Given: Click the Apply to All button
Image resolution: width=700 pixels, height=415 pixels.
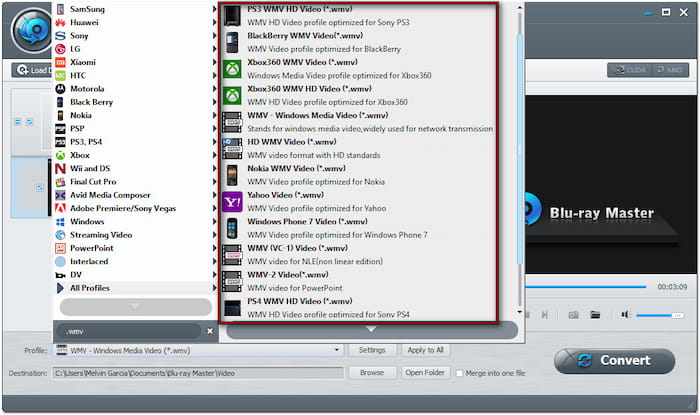Looking at the screenshot, I should [425, 351].
